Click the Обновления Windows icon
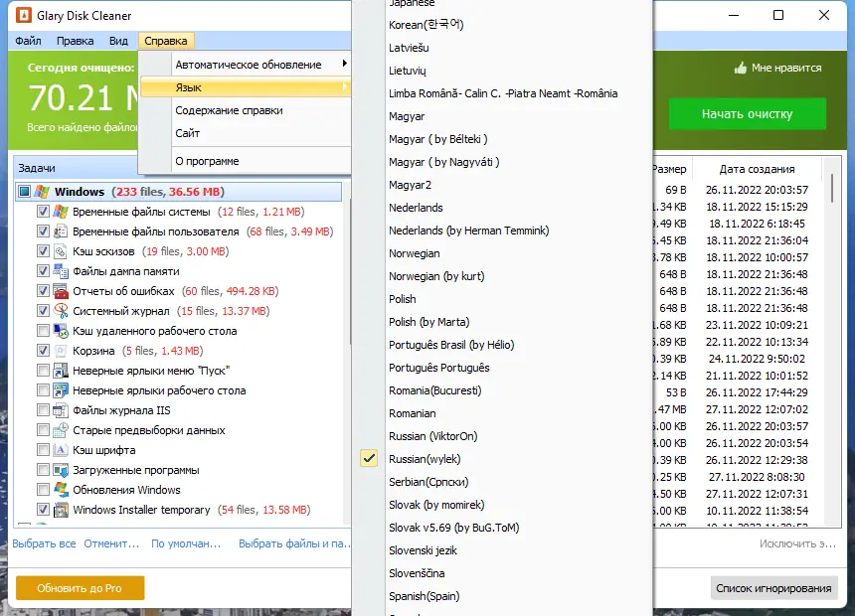Image resolution: width=855 pixels, height=616 pixels. click(x=61, y=490)
